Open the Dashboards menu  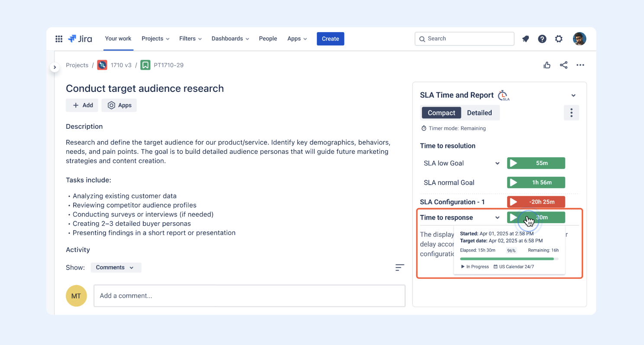[230, 39]
